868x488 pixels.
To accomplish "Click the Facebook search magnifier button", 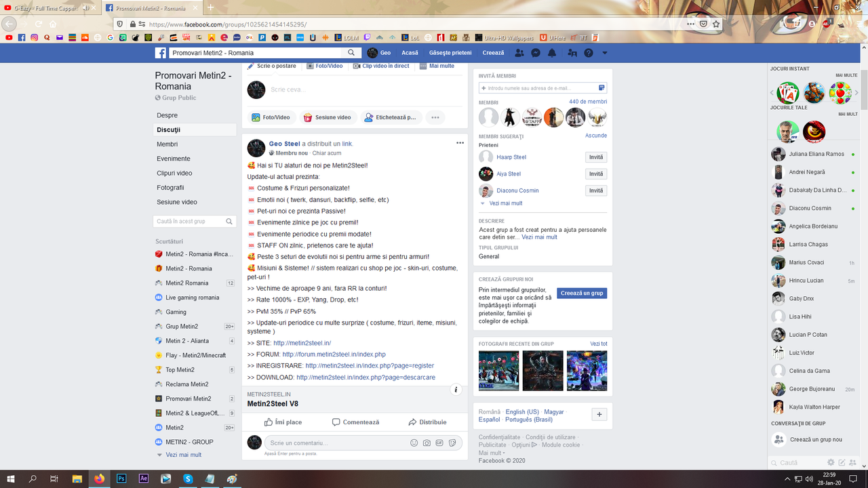I will pos(351,53).
